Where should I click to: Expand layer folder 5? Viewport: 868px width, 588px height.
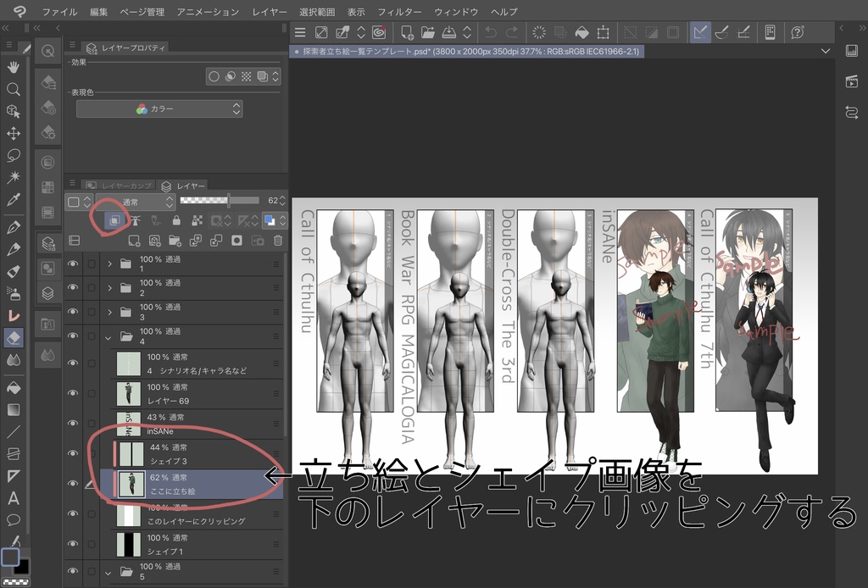tap(108, 572)
